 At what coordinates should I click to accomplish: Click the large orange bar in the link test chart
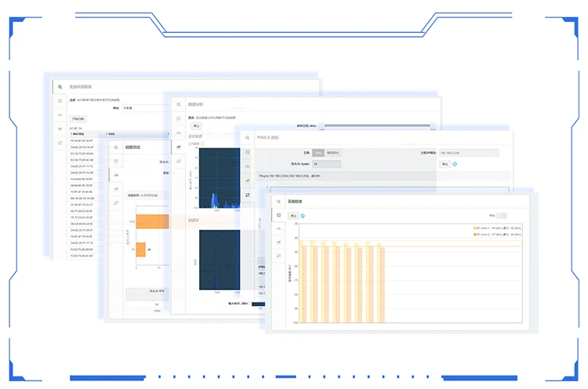152,222
